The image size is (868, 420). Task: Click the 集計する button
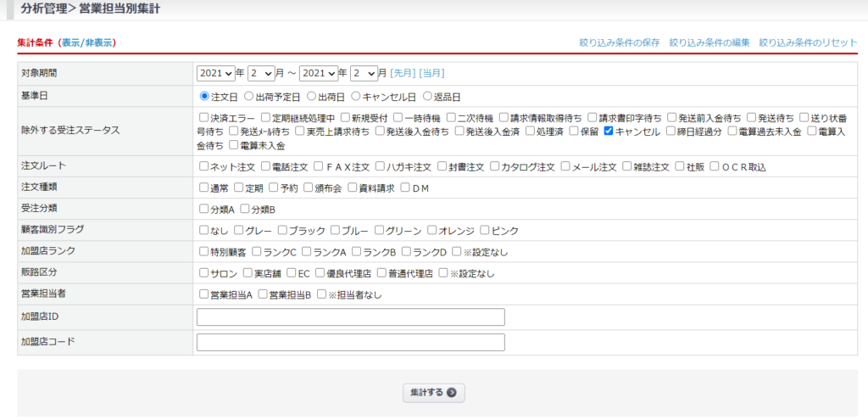[x=433, y=393]
